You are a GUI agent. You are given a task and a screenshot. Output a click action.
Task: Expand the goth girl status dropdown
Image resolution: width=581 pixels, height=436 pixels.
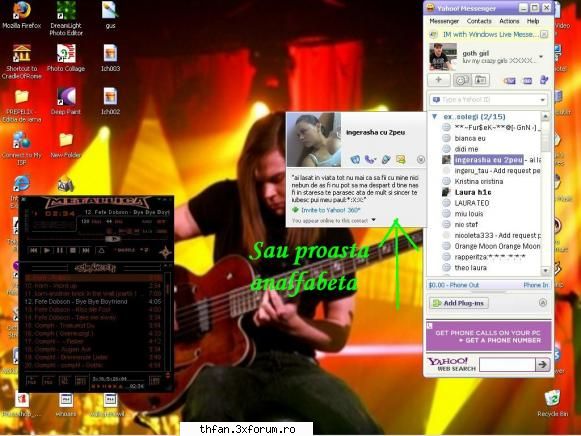(x=541, y=57)
